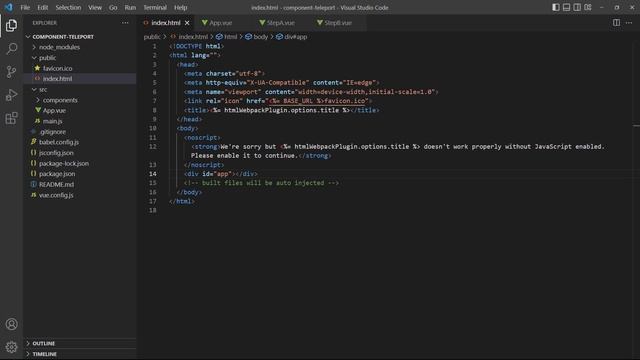The image size is (640, 360).
Task: Open the Explorer view in activity bar
Action: coord(11,25)
